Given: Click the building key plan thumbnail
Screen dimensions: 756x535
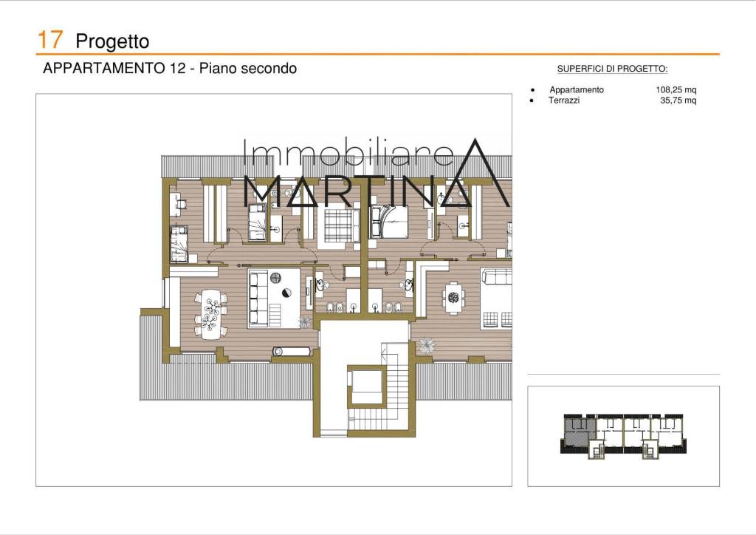Looking at the screenshot, I should click(x=623, y=436).
